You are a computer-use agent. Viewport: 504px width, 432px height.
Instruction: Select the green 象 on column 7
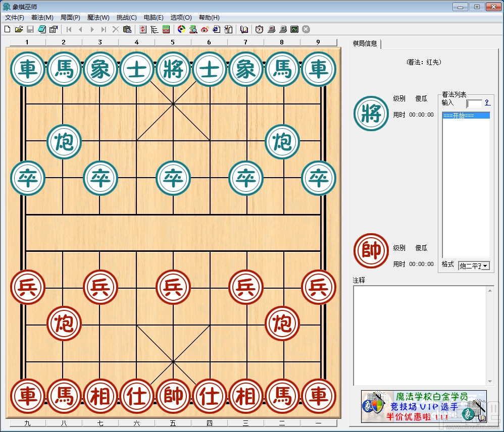[x=246, y=69]
